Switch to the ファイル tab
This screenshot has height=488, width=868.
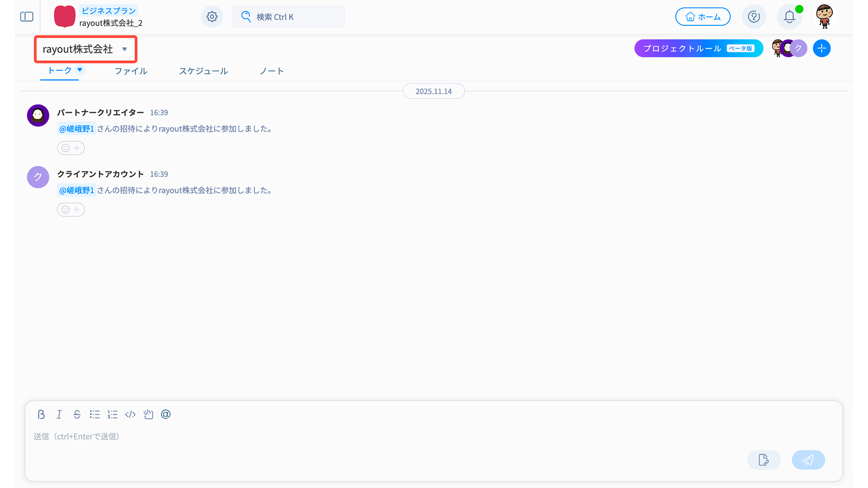pyautogui.click(x=131, y=71)
